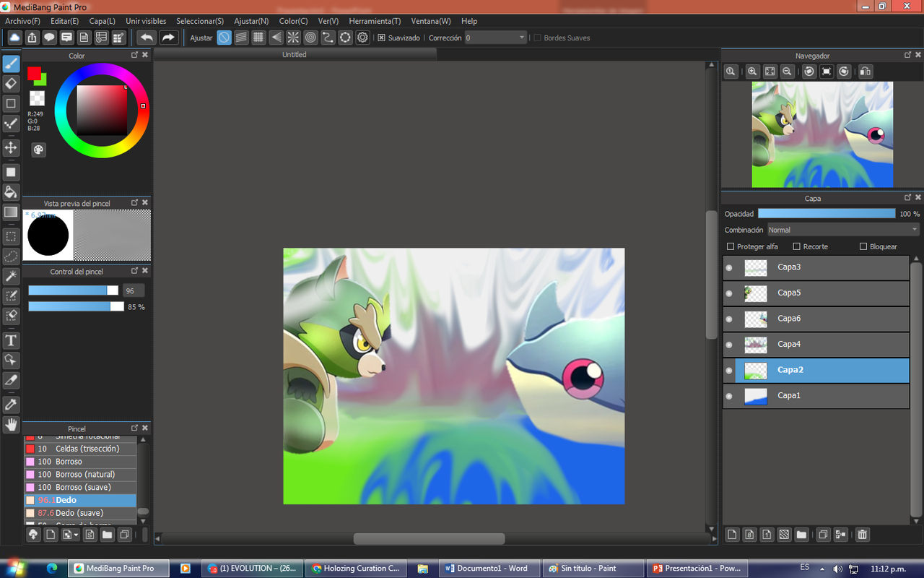Toggle the Suavizado checkbox
The image size is (924, 578).
coord(382,38)
